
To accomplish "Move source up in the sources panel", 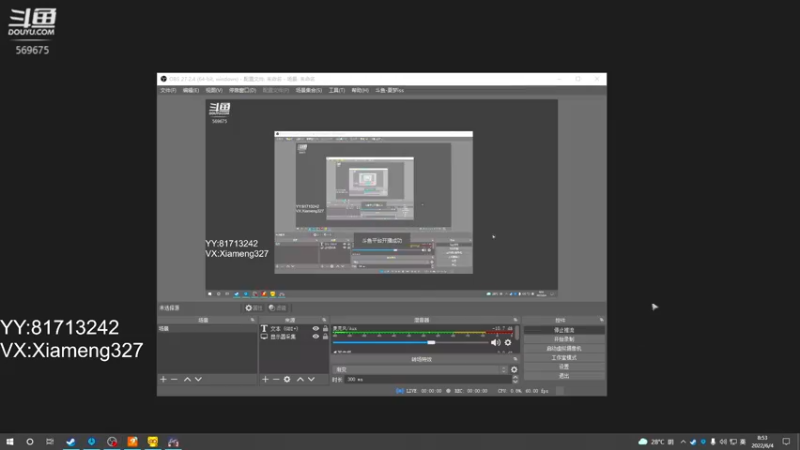I will tap(300, 380).
